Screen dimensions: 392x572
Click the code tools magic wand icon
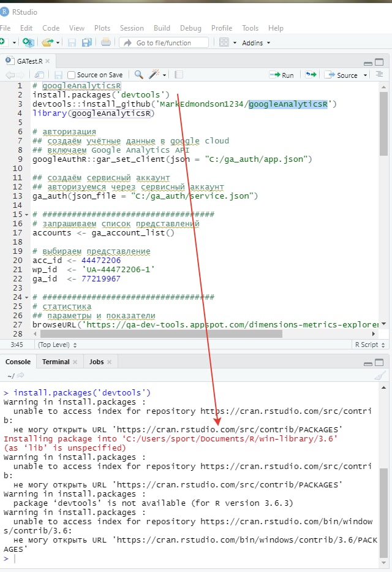[x=154, y=74]
